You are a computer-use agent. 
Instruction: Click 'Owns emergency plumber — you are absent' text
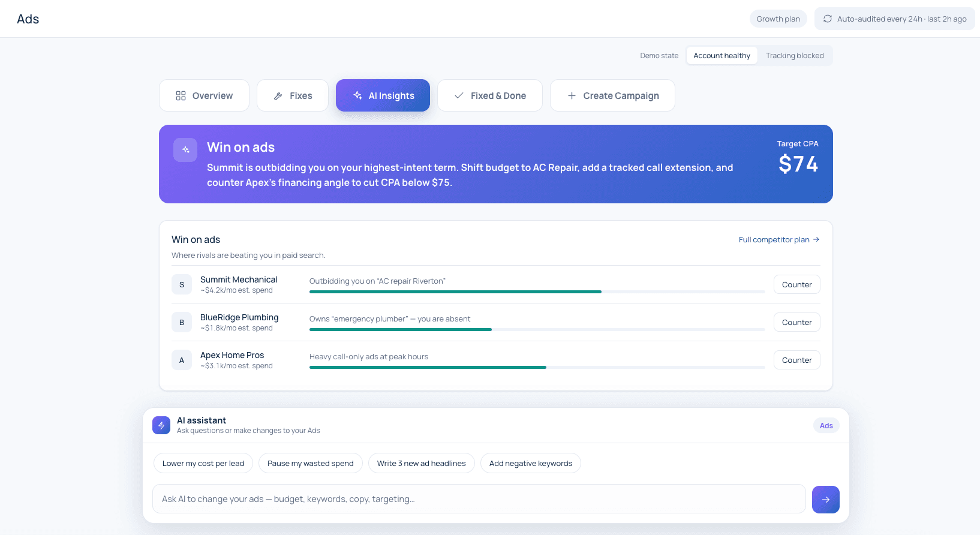coord(390,319)
